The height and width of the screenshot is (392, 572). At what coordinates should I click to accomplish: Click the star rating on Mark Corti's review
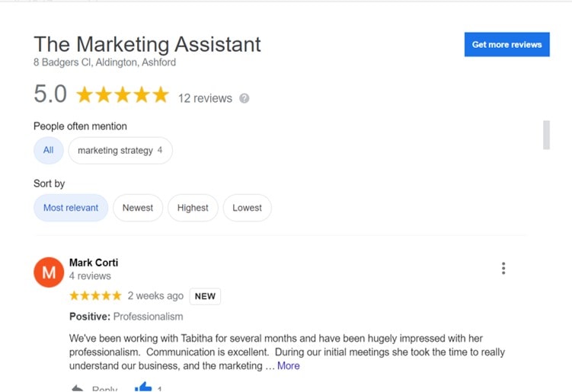95,295
